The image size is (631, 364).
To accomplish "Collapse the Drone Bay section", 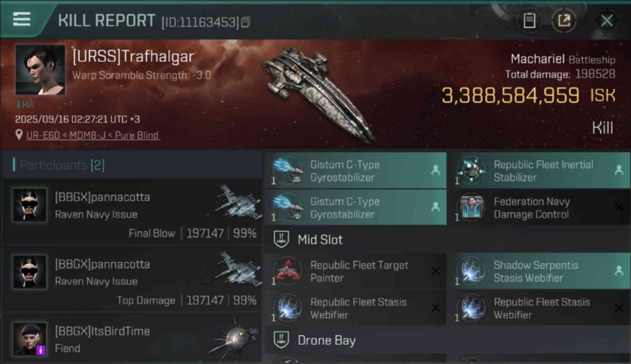I will (x=447, y=340).
